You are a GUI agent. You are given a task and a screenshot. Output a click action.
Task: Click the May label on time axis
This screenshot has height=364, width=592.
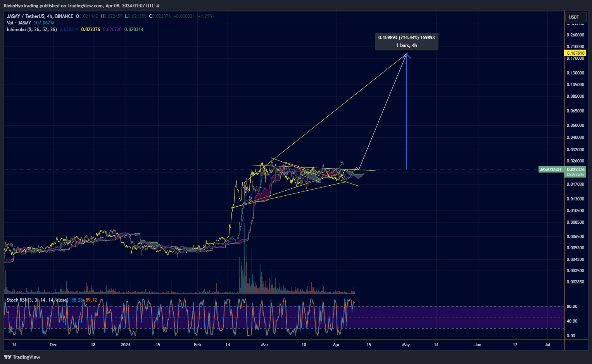406,345
